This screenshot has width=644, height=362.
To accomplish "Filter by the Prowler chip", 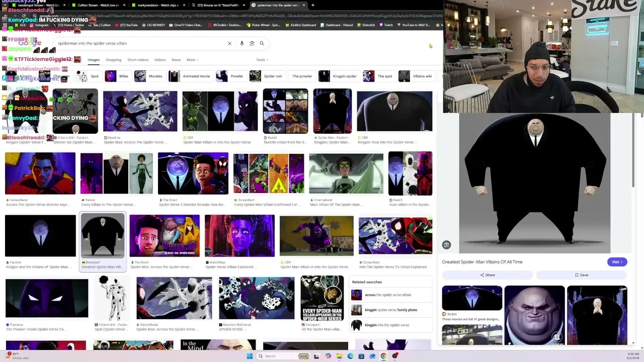I will [230, 76].
